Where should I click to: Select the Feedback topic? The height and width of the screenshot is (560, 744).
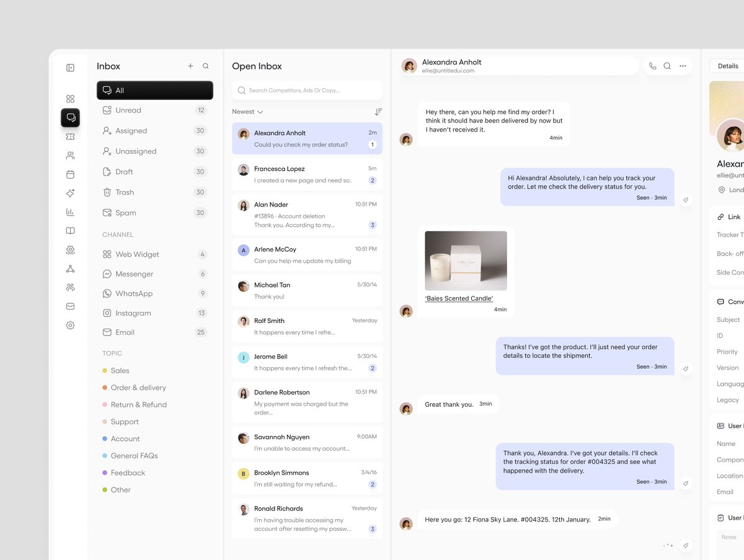(x=124, y=473)
